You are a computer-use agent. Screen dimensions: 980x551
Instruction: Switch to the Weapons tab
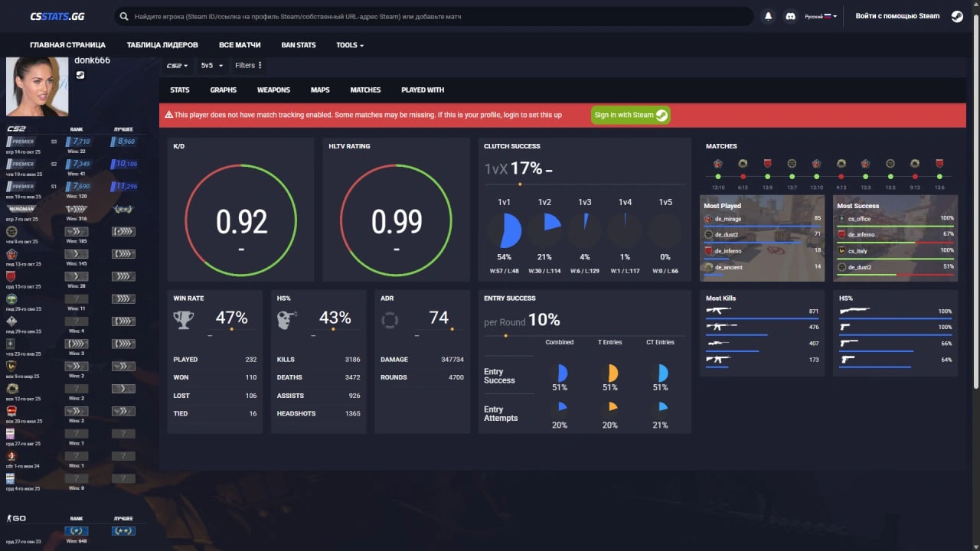[273, 90]
